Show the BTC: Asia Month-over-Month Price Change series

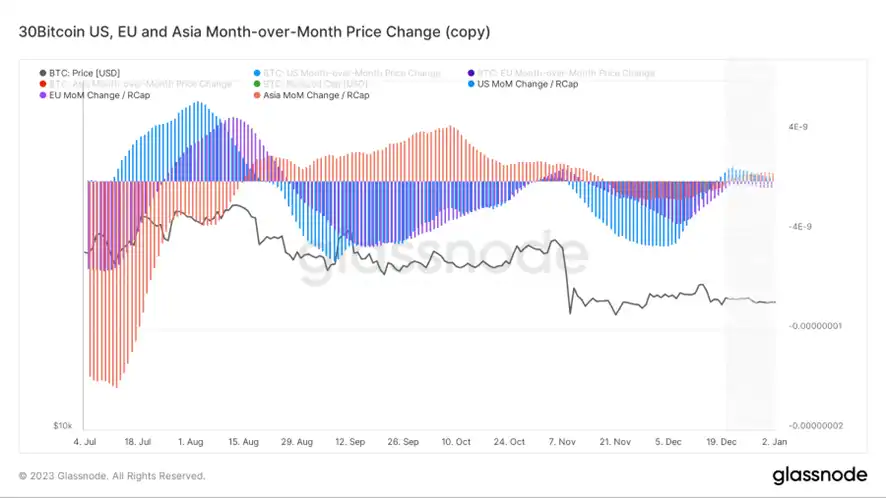pos(136,84)
